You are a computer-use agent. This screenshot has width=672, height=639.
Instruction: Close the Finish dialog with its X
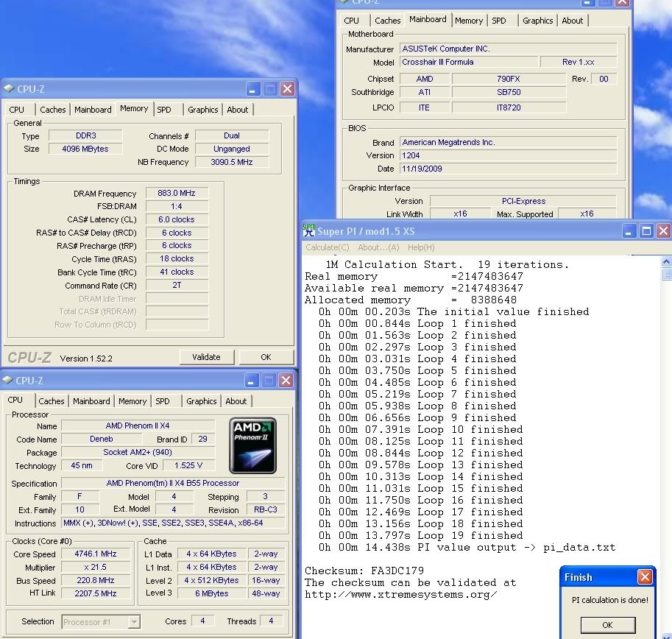(x=645, y=577)
